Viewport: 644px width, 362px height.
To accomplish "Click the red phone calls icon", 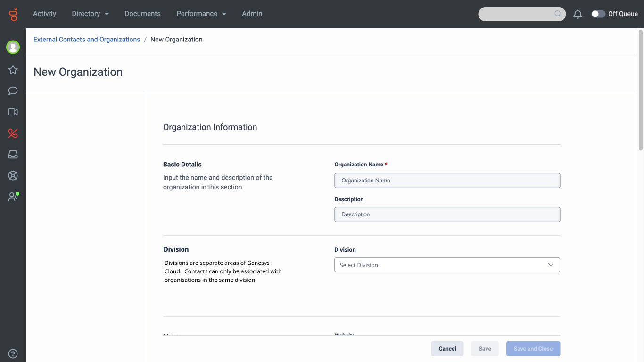I will 13,133.
